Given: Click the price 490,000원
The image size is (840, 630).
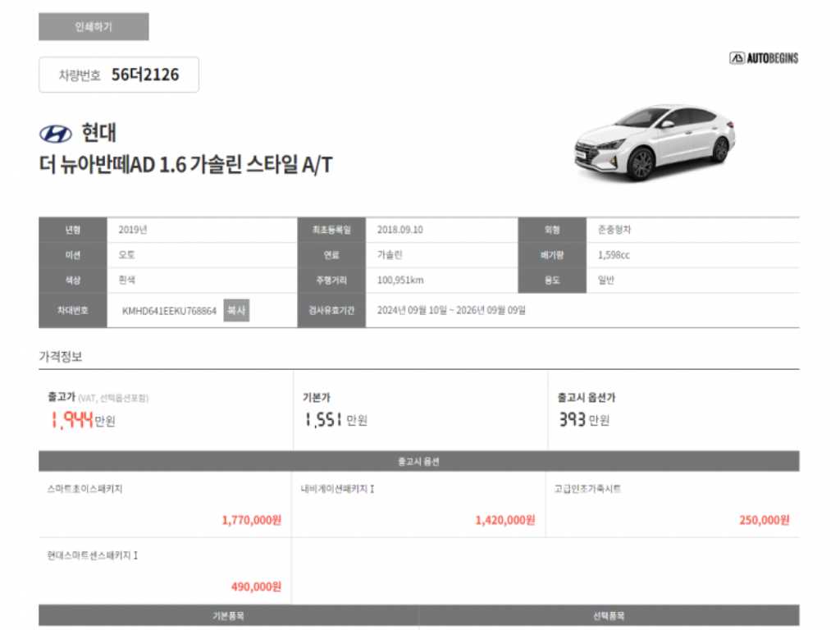Looking at the screenshot, I should pos(256,587).
